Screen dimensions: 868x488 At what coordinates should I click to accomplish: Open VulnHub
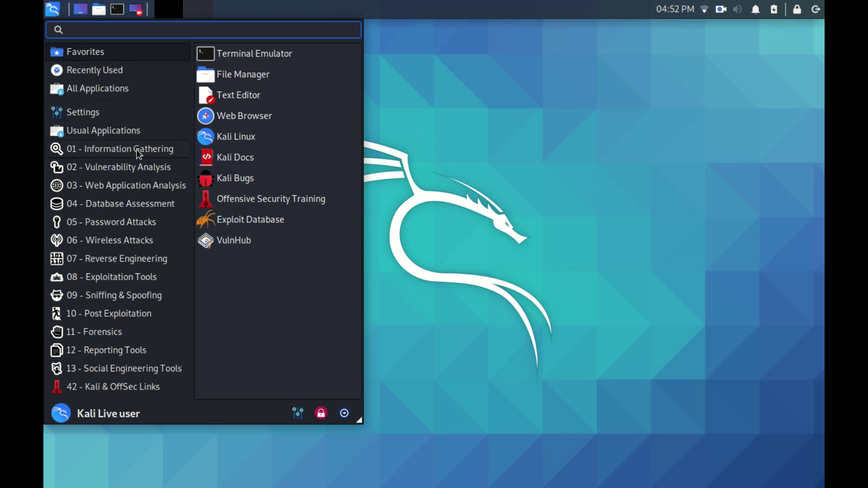click(x=233, y=240)
